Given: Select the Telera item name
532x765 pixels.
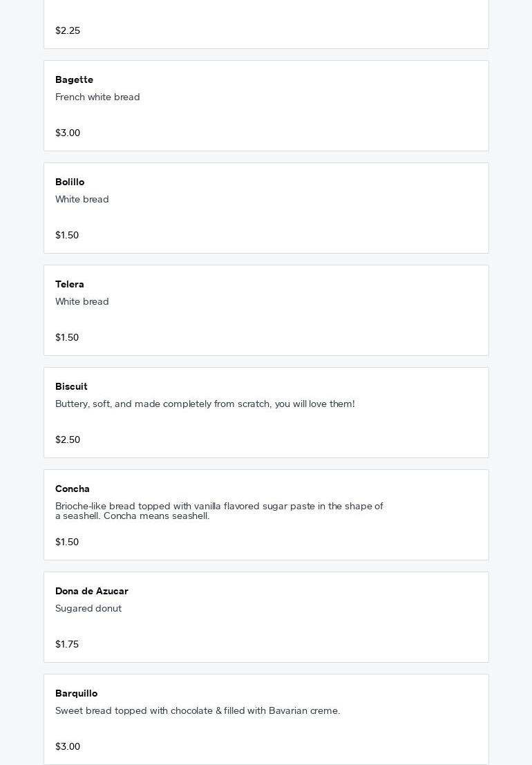Looking at the screenshot, I should pyautogui.click(x=70, y=284).
